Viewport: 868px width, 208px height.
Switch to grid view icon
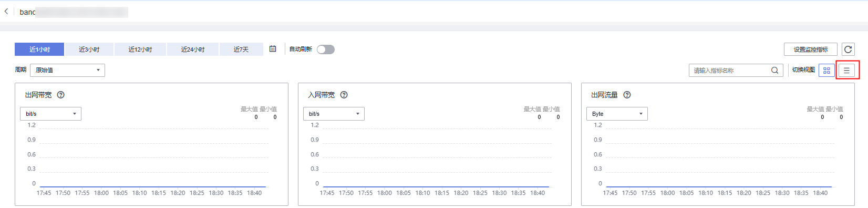[826, 70]
